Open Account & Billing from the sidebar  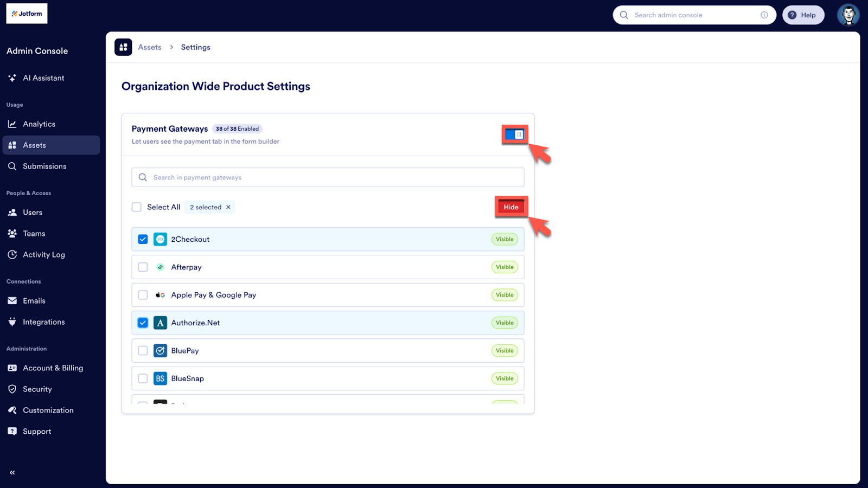(x=12, y=368)
